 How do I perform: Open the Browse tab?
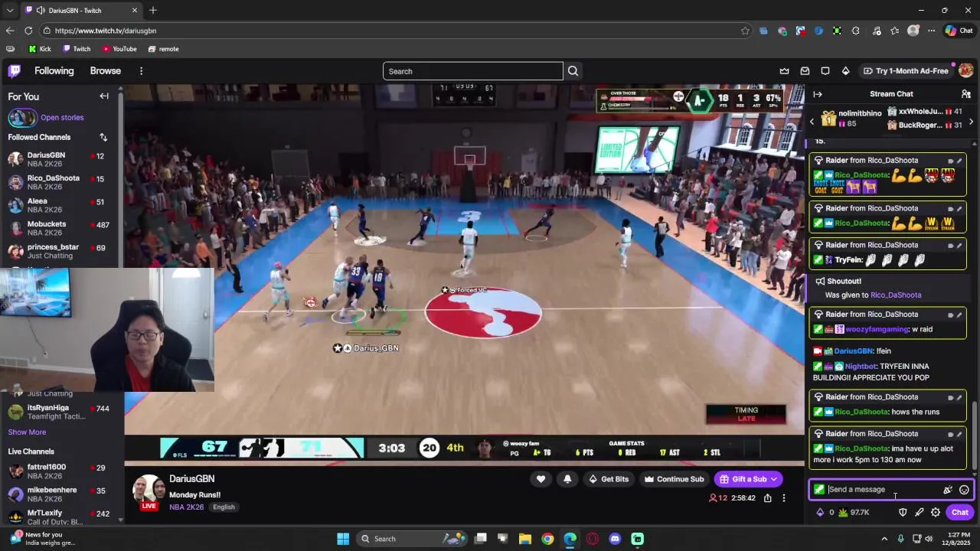(106, 71)
